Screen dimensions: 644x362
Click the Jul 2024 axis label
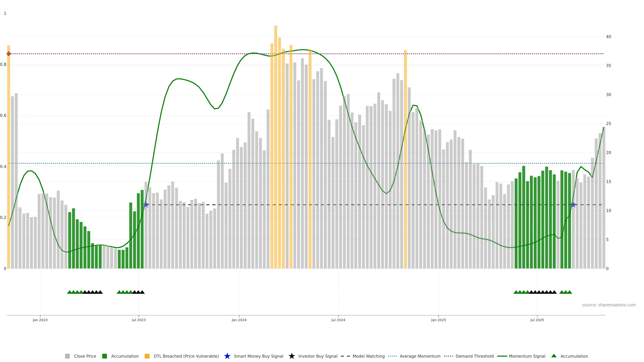click(x=338, y=320)
